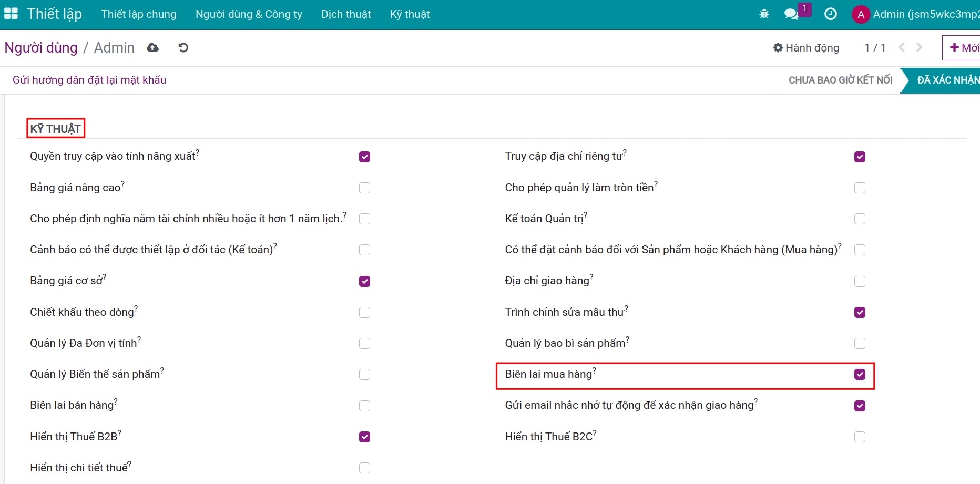980x484 pixels.
Task: Open the activities clock icon
Action: point(831,14)
